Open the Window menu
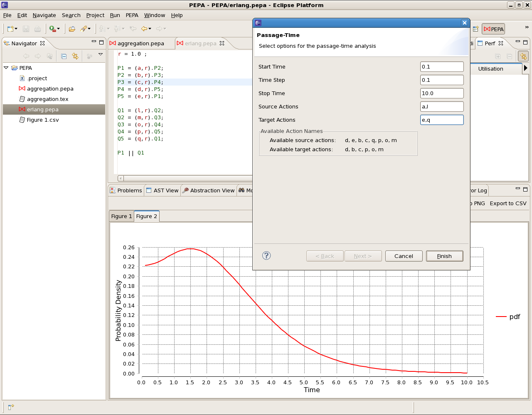Screen dimensions: 532x415 tap(155, 15)
